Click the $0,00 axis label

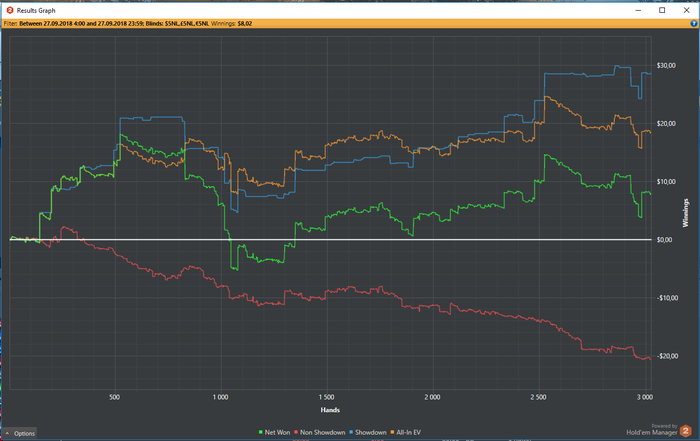(x=664, y=240)
